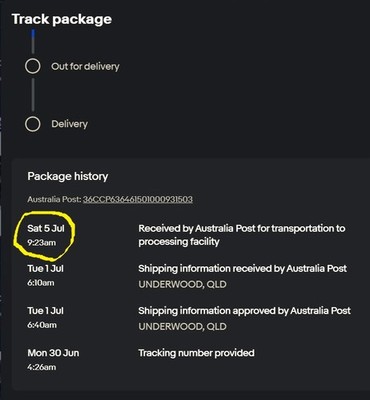Image resolution: width=370 pixels, height=400 pixels.
Task: Click the Package history heading
Action: 68,176
